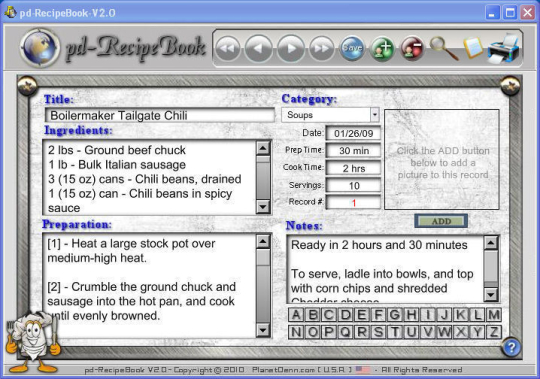The width and height of the screenshot is (540, 379).
Task: Filter recipes by letter I
Action: click(428, 315)
